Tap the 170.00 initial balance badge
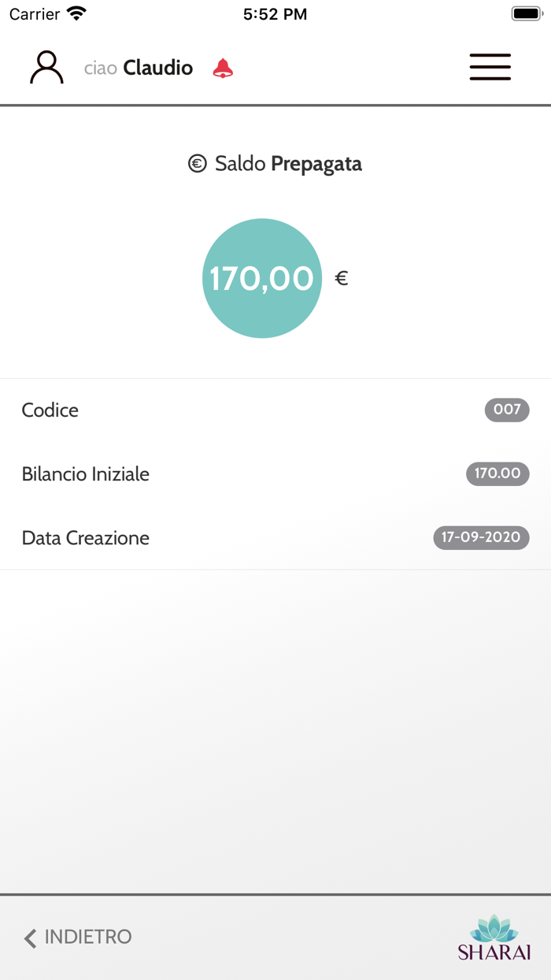Screen dimensions: 551x980 (x=497, y=473)
